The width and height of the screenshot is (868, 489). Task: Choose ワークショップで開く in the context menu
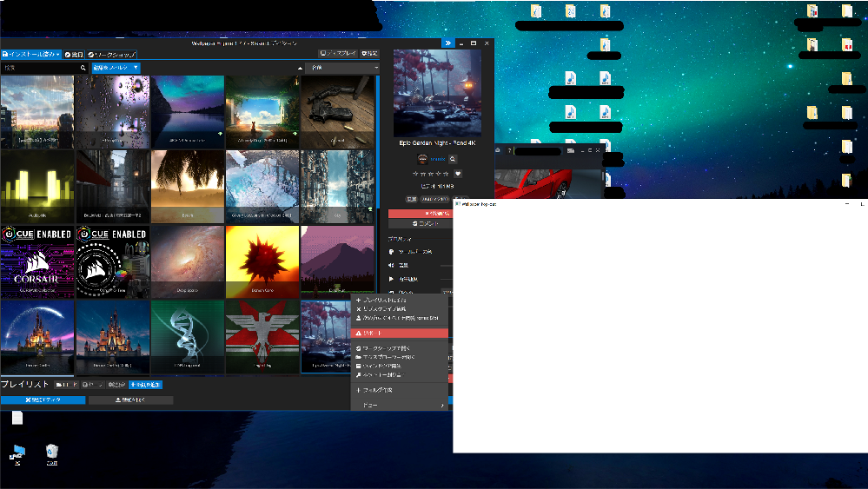click(x=400, y=348)
